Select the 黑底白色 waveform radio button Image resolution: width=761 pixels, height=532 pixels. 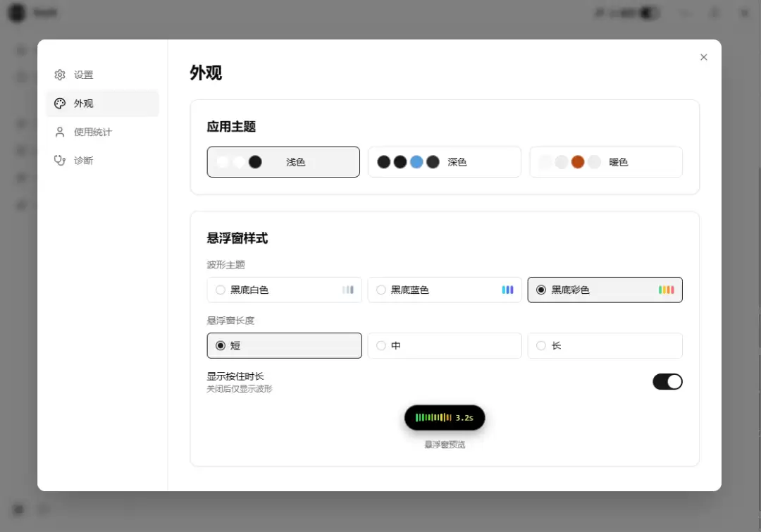221,290
